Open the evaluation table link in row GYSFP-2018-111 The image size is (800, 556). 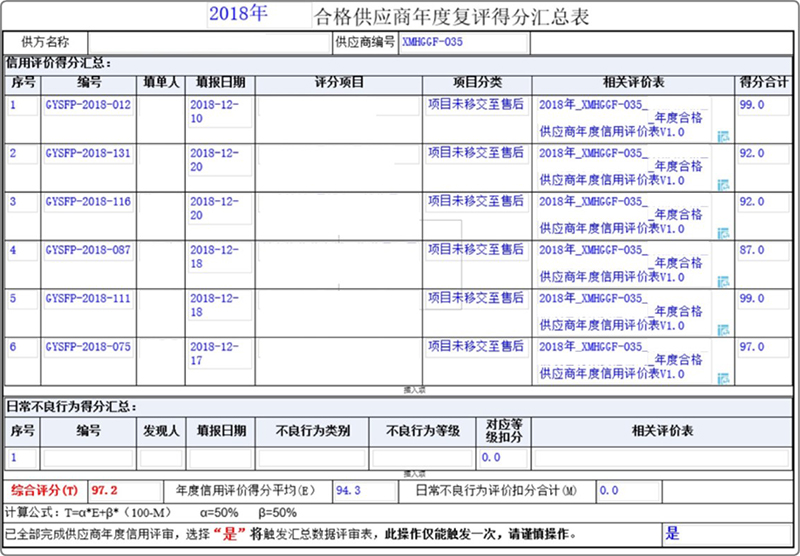623,312
